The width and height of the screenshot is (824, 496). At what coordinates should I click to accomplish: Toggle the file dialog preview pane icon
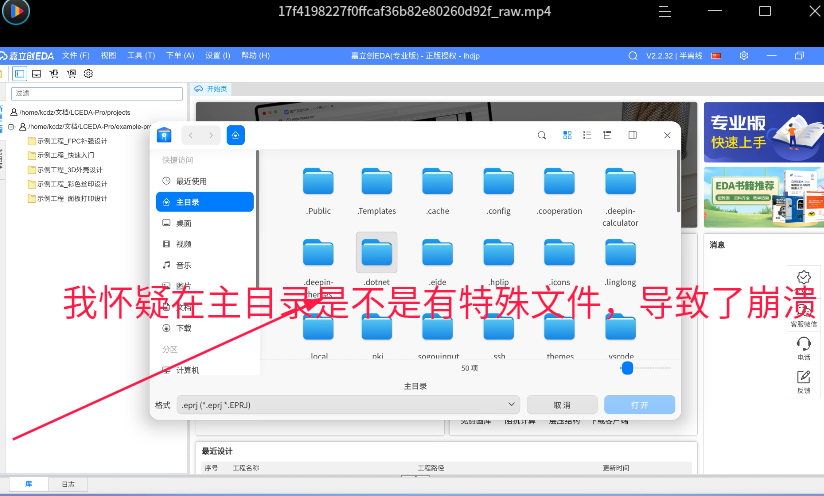tap(633, 135)
